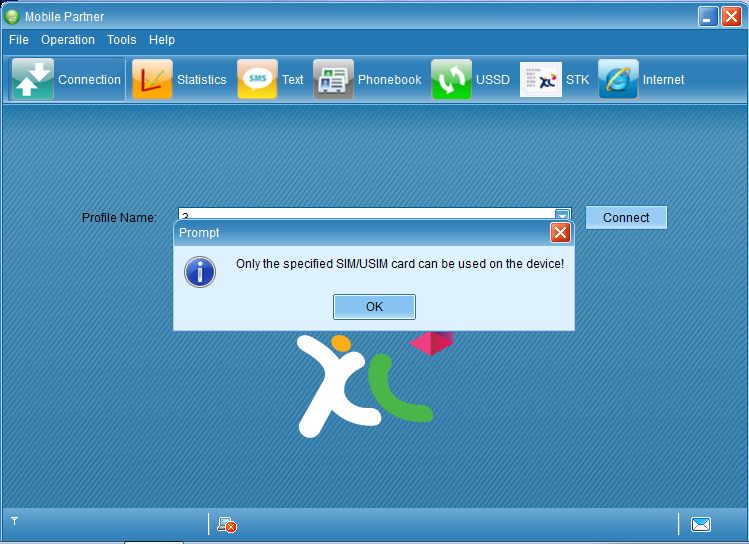Viewport: 749px width, 544px height.
Task: Click the Connect button
Action: coord(626,218)
